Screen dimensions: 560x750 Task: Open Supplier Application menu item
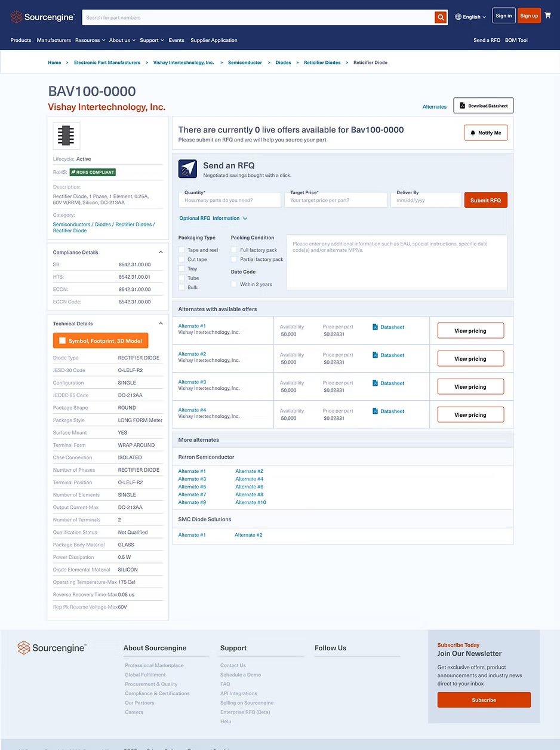(214, 40)
